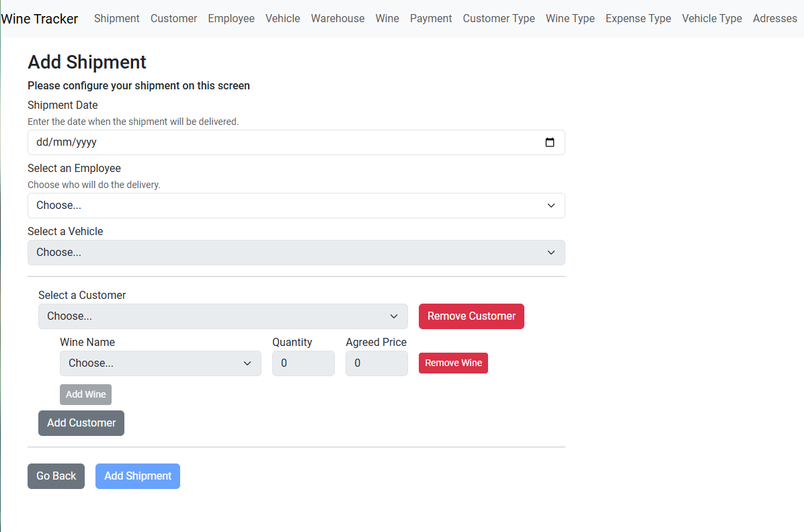Expand the Select a Customer dropdown
Image resolution: width=804 pixels, height=532 pixels.
click(x=223, y=316)
